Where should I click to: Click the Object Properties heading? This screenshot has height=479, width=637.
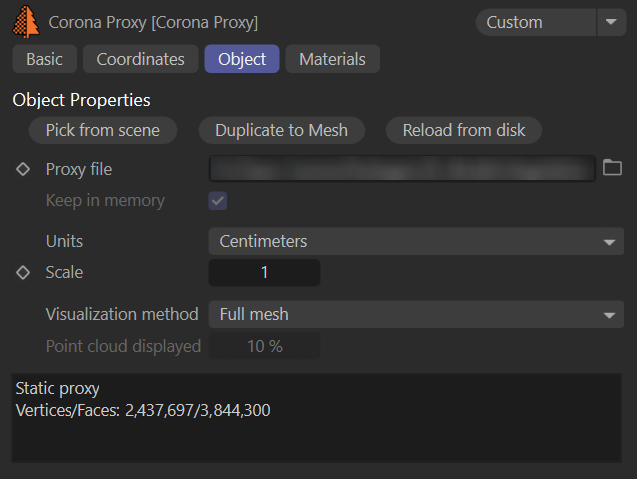81,100
